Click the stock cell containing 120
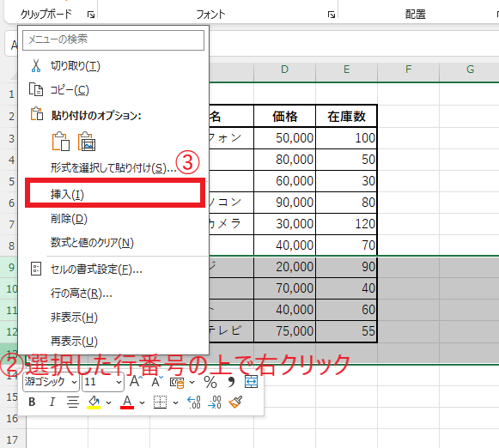 coord(346,224)
